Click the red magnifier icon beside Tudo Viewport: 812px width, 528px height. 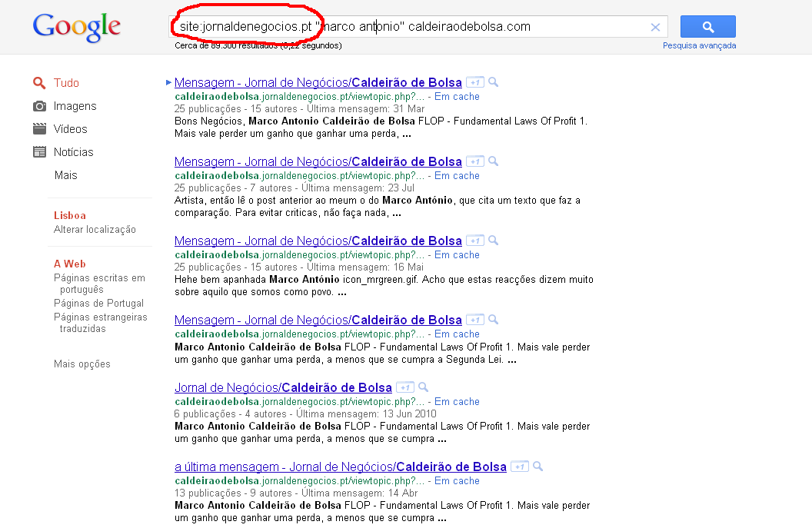39,83
